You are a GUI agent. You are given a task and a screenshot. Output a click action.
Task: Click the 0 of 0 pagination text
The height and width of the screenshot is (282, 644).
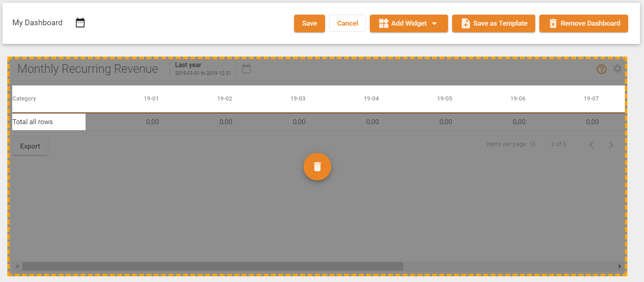(x=558, y=144)
